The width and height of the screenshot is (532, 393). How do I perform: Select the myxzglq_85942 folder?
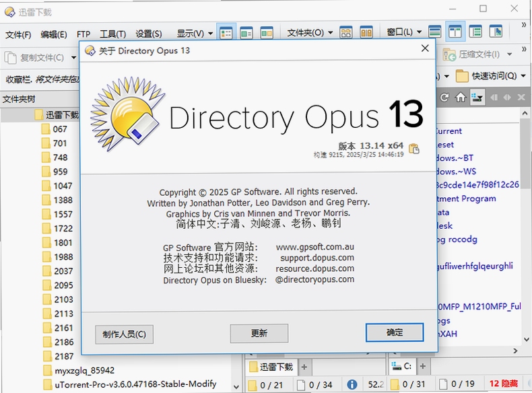(79, 370)
